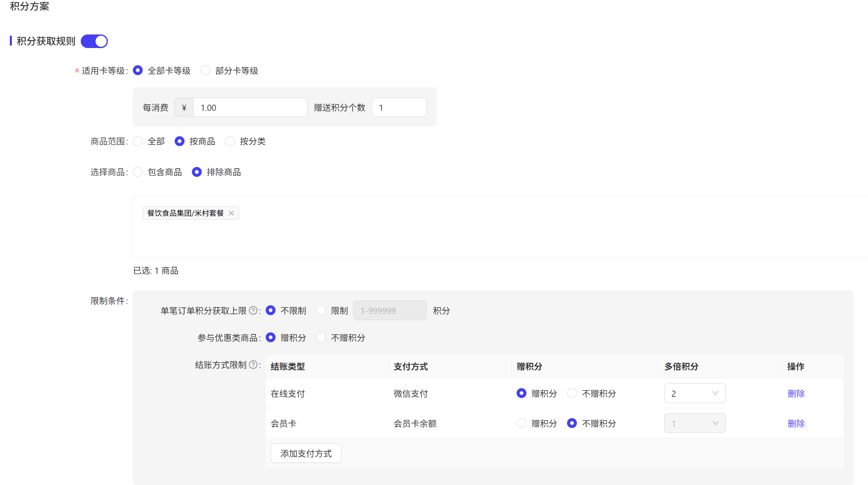Click 添加支付方式 button
868x485 pixels.
click(306, 453)
